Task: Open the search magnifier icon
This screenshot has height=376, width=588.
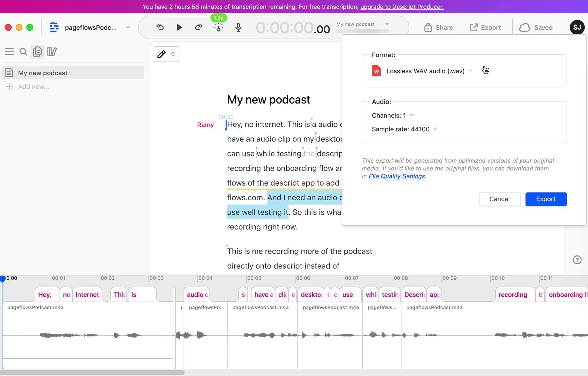Action: [x=23, y=52]
